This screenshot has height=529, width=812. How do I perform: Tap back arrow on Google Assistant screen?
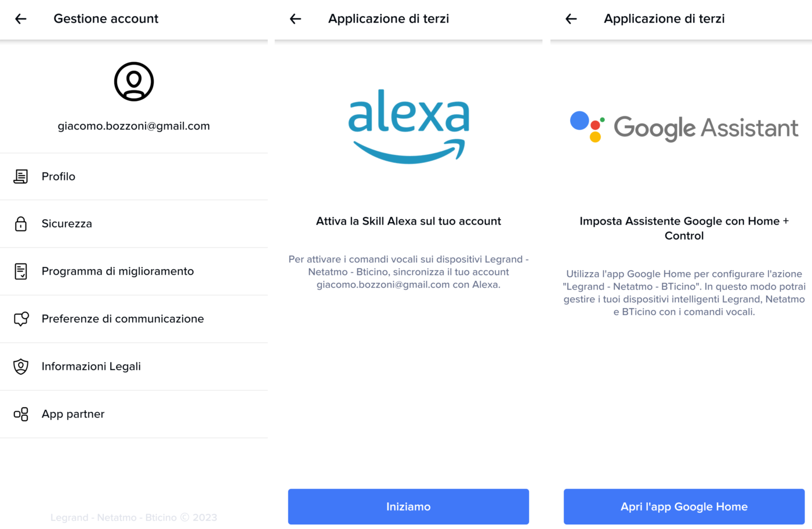(x=571, y=19)
